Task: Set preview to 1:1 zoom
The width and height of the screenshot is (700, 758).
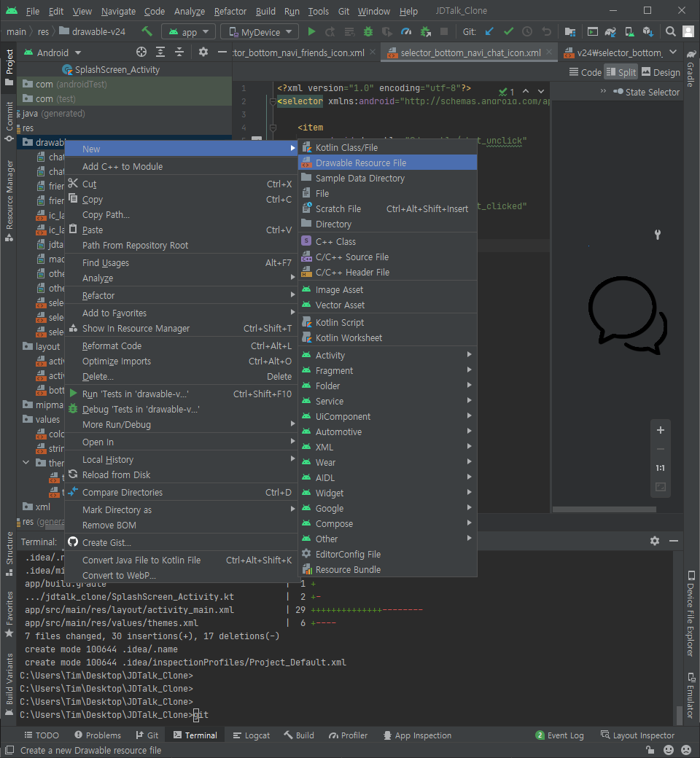Action: click(x=661, y=468)
